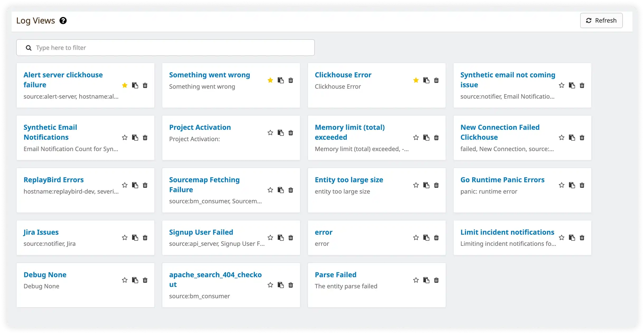
Task: Unfavorite the Alert server clickhouse failure view
Action: pyautogui.click(x=125, y=85)
